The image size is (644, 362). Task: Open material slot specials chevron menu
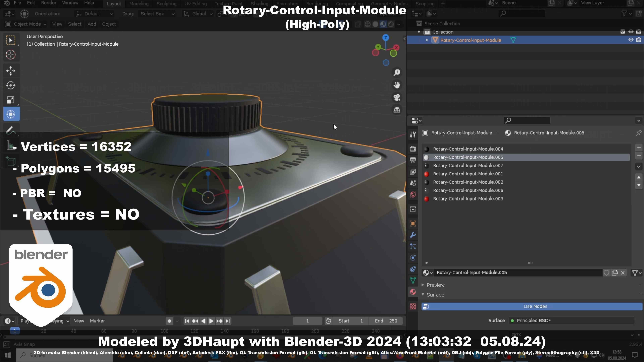[x=639, y=166]
